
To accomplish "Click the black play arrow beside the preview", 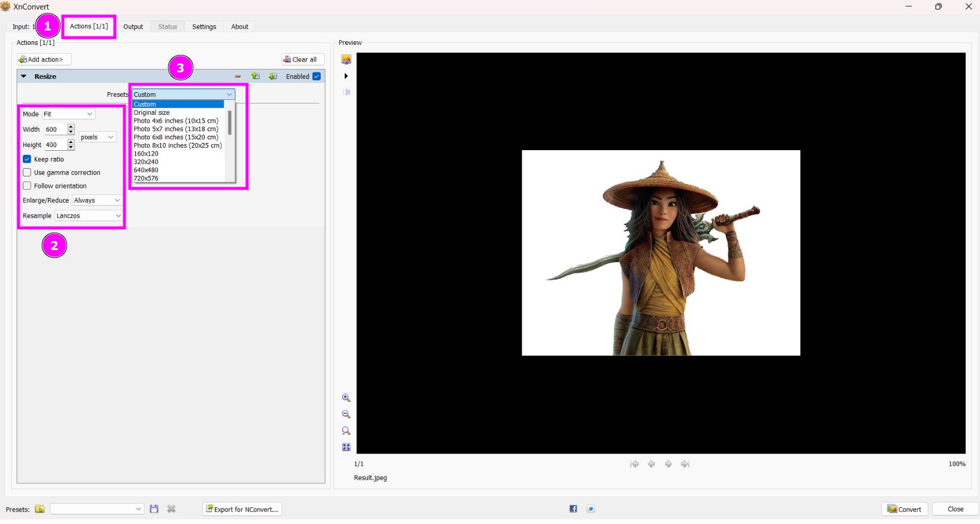I will 346,76.
